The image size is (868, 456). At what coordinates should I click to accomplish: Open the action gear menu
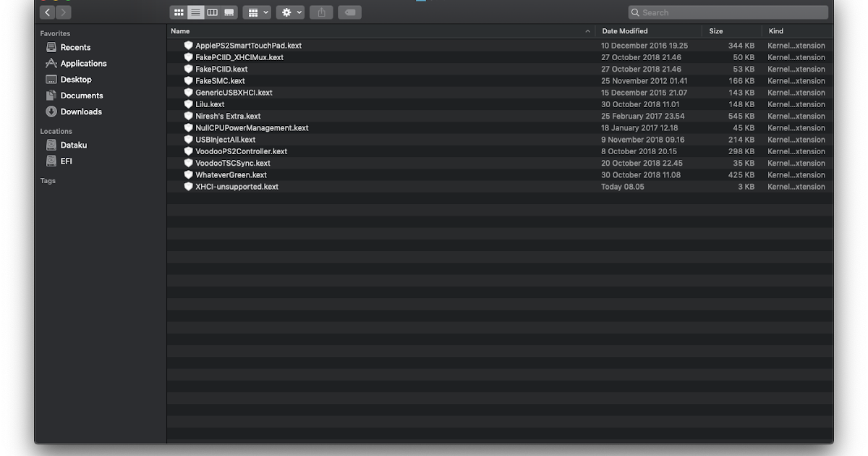tap(290, 12)
